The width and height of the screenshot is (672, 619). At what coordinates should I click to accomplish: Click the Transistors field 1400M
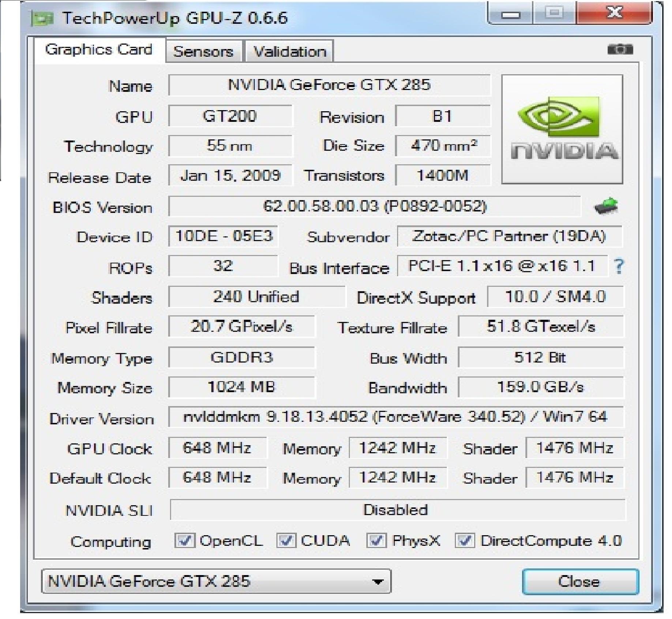click(x=443, y=175)
